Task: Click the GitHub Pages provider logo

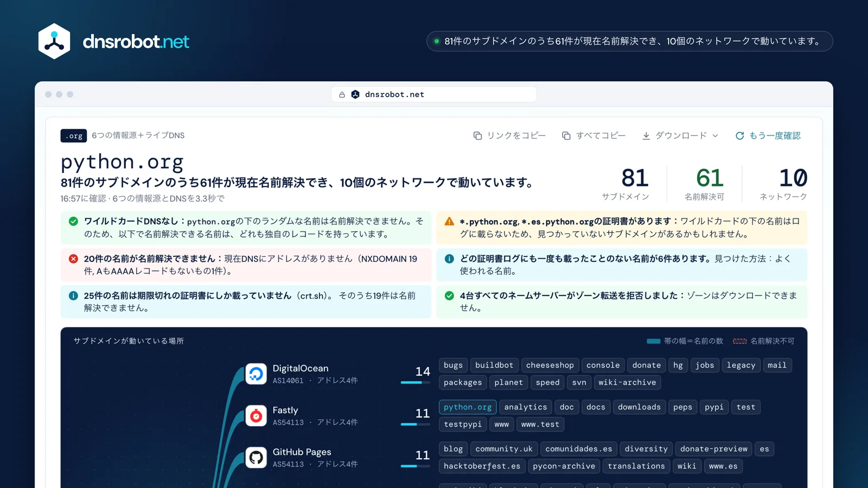Action: (x=256, y=457)
